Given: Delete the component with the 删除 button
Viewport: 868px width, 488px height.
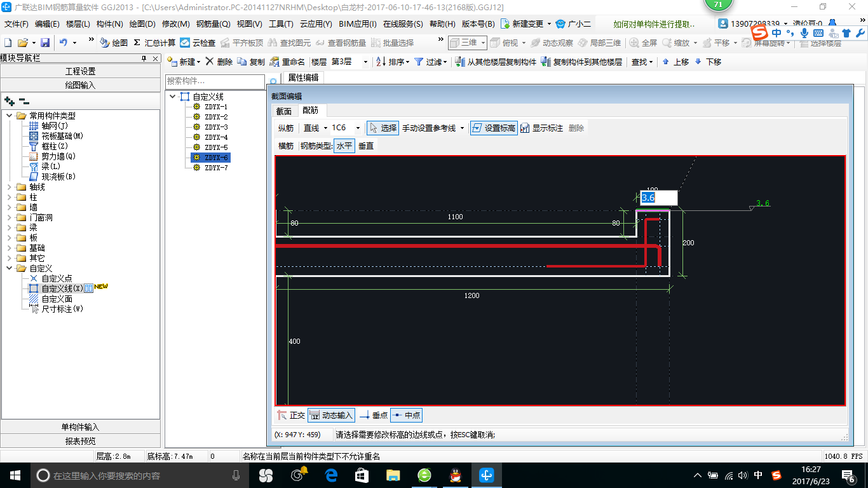Looking at the screenshot, I should [x=219, y=62].
